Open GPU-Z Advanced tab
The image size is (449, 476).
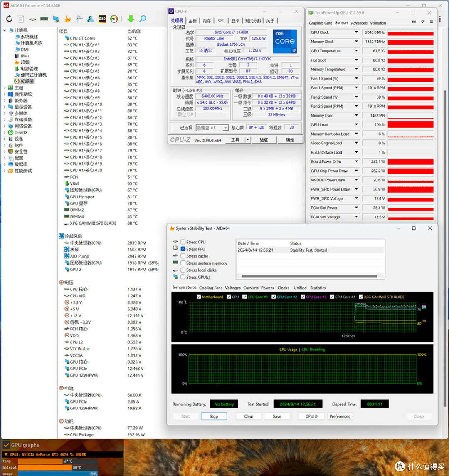click(359, 23)
